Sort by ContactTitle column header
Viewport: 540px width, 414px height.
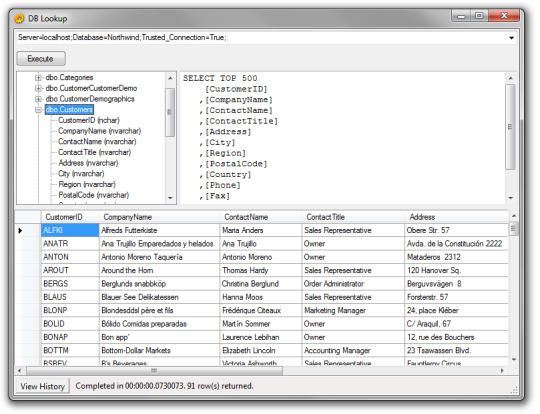point(353,217)
